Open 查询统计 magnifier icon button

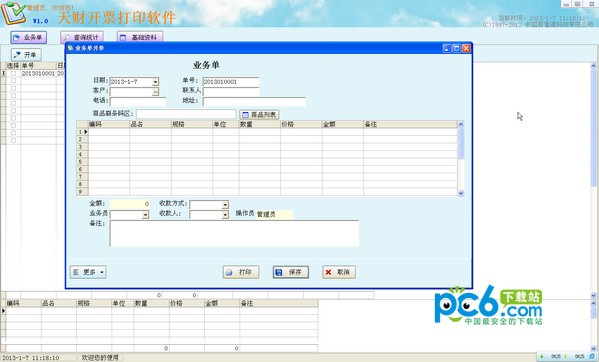pyautogui.click(x=82, y=37)
